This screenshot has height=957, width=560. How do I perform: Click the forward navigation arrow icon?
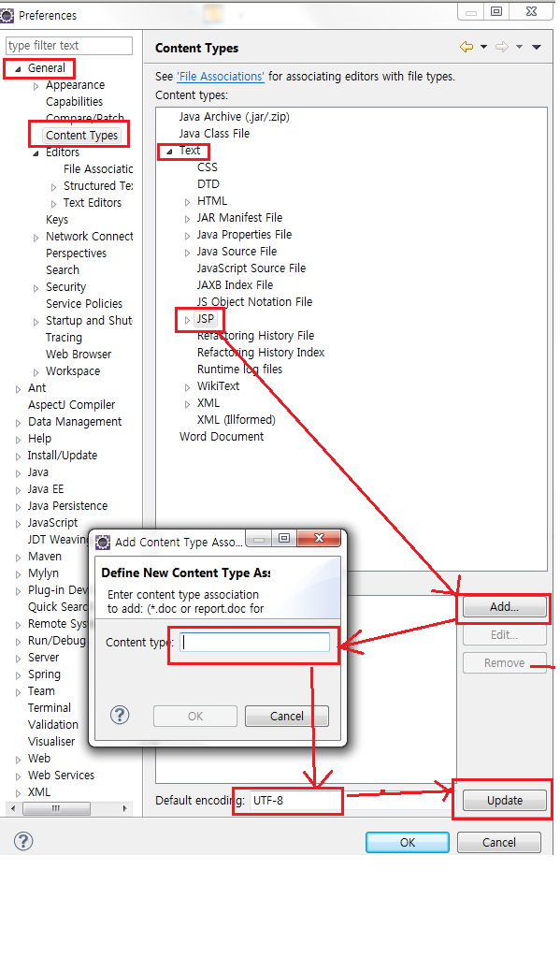pyautogui.click(x=501, y=47)
